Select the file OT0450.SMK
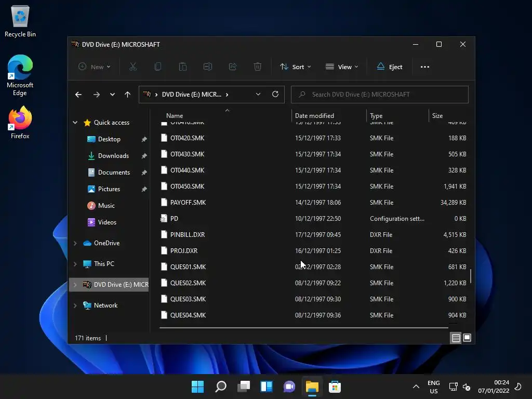The width and height of the screenshot is (532, 399). coord(313,187)
